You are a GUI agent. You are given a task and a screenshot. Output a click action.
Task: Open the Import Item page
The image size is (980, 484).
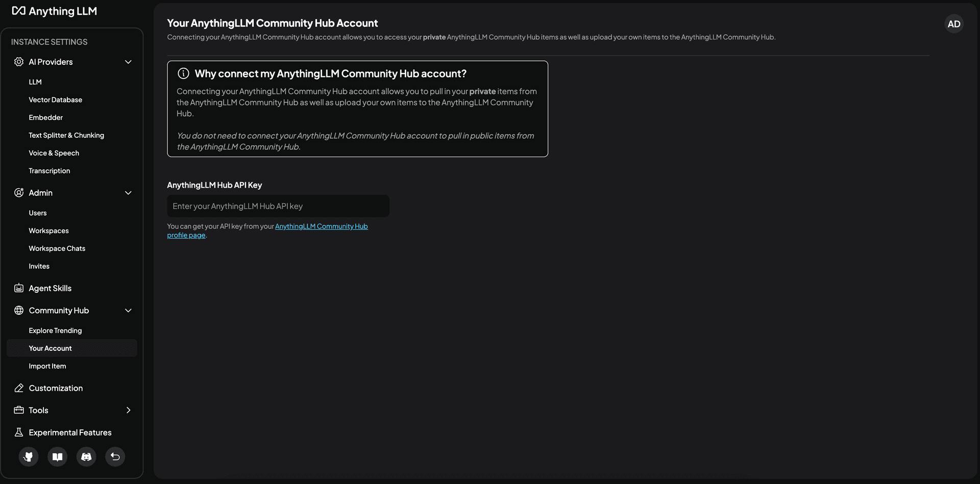pyautogui.click(x=47, y=366)
